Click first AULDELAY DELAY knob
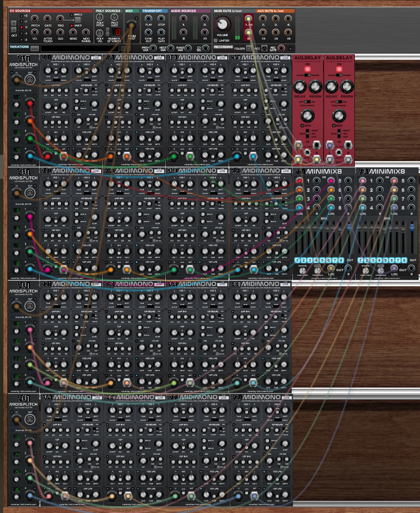The width and height of the screenshot is (420, 513). click(x=300, y=87)
